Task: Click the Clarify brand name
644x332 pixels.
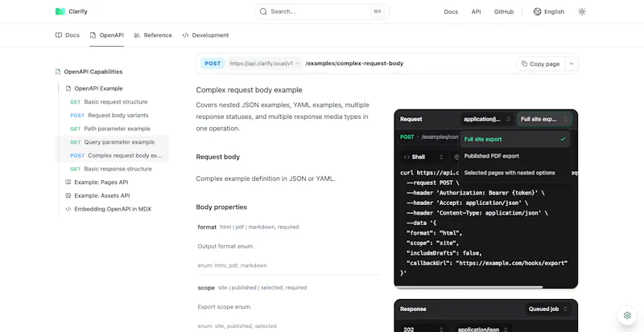Action: coord(78,11)
